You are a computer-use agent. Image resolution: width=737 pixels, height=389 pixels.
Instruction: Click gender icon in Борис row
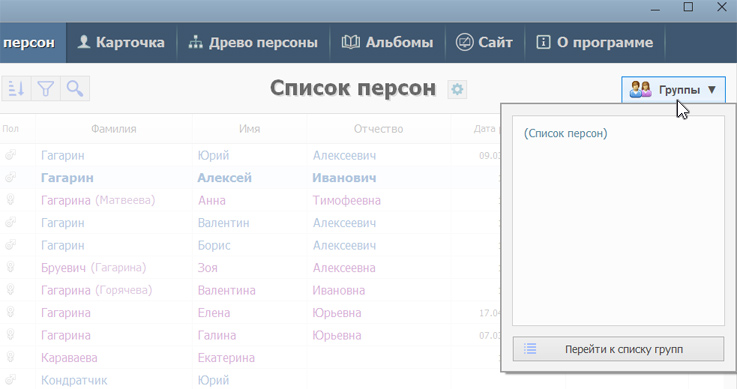click(10, 245)
